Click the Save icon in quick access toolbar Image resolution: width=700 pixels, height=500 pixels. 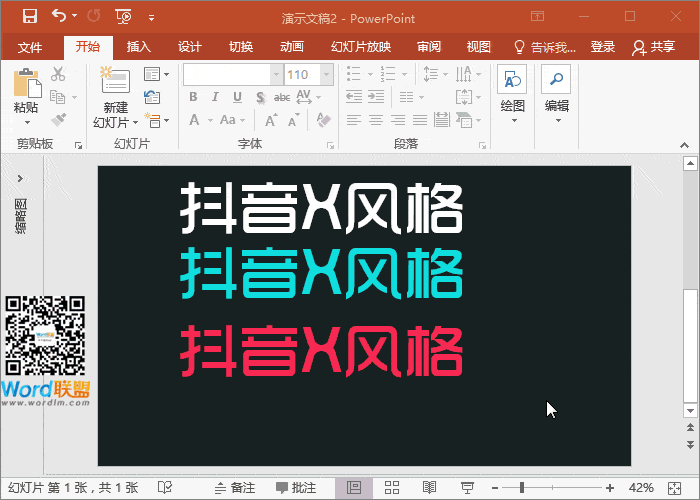click(29, 16)
